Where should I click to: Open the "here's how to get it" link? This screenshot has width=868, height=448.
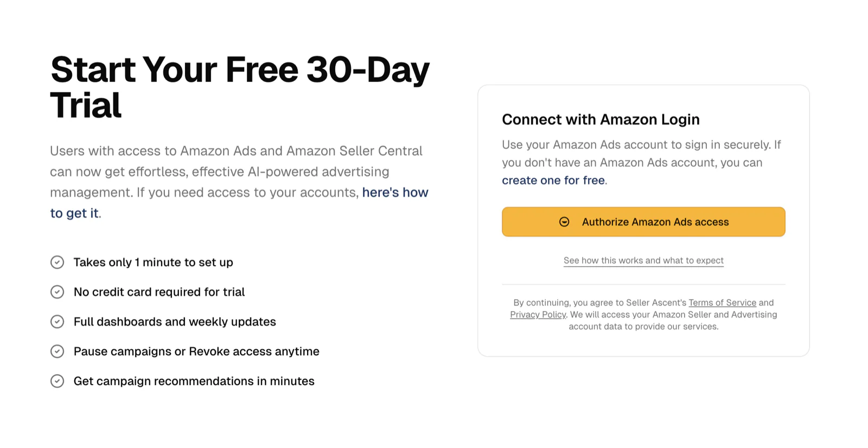(x=395, y=192)
